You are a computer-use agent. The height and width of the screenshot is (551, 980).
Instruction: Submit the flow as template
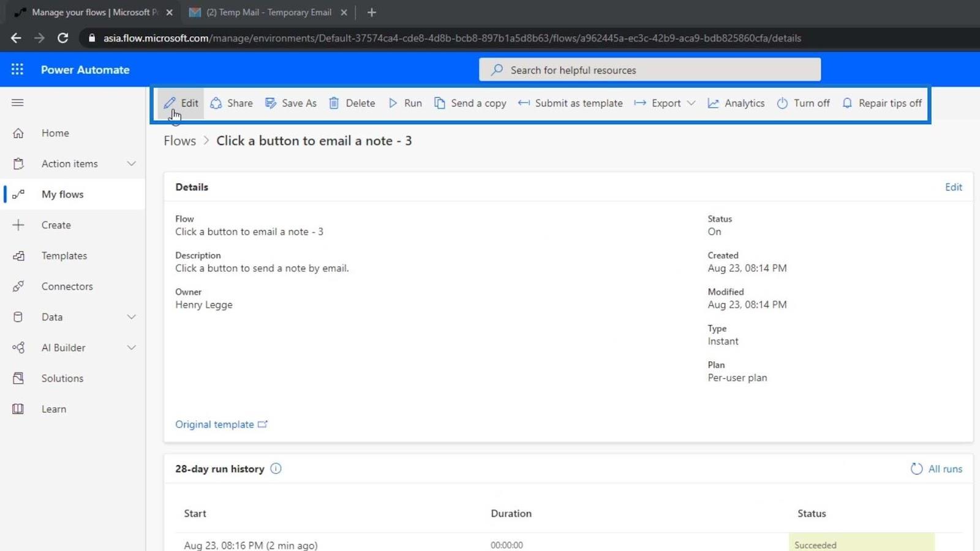570,103
